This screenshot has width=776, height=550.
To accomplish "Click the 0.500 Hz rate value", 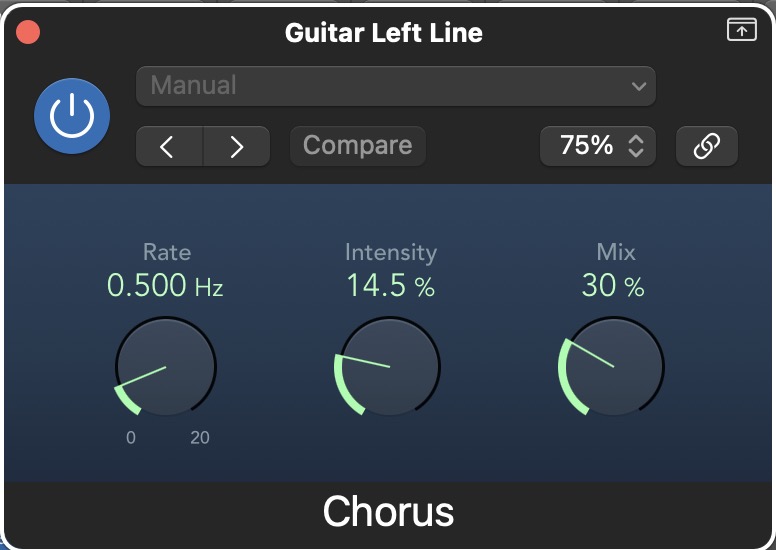I will (x=165, y=286).
